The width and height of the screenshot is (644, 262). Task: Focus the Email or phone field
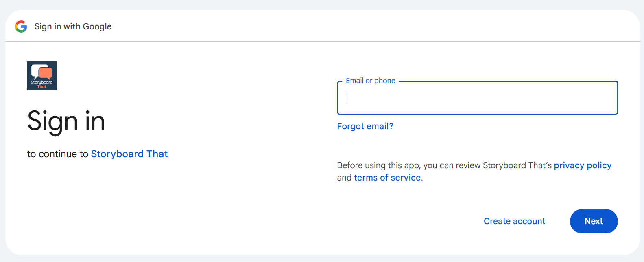[477, 98]
